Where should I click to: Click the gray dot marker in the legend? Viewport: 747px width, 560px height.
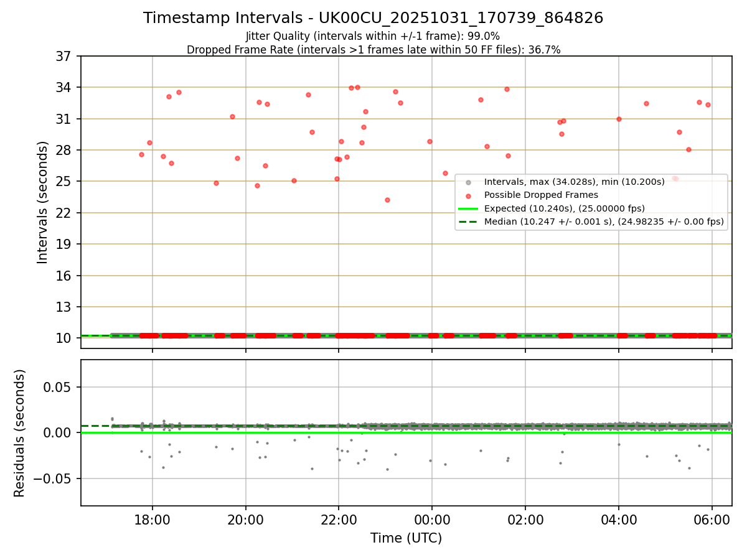(468, 183)
